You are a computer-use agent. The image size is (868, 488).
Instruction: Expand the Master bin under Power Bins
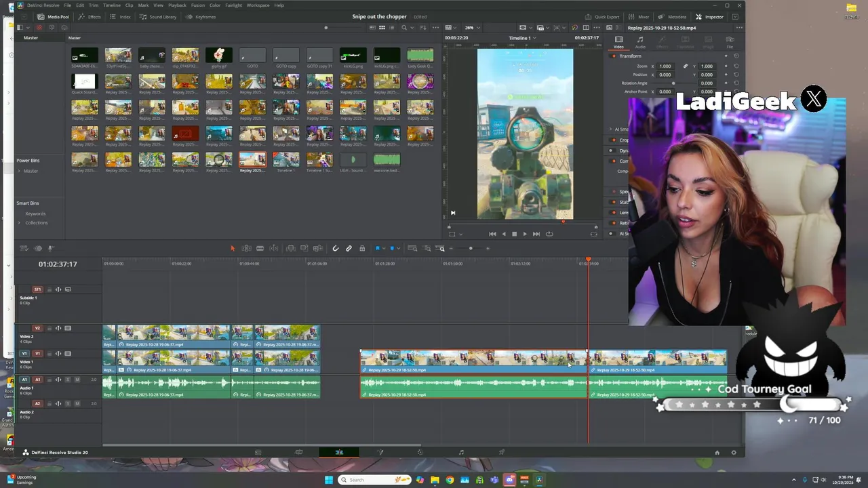click(x=19, y=171)
